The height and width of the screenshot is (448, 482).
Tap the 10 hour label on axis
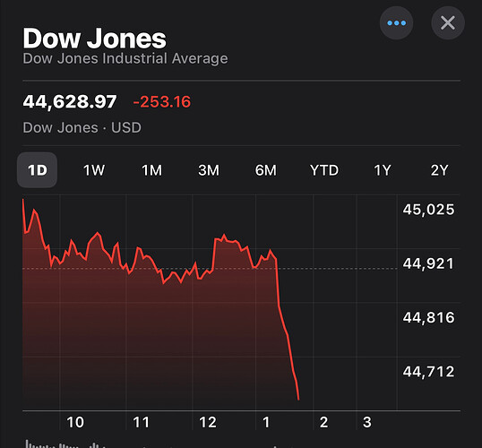(x=75, y=423)
